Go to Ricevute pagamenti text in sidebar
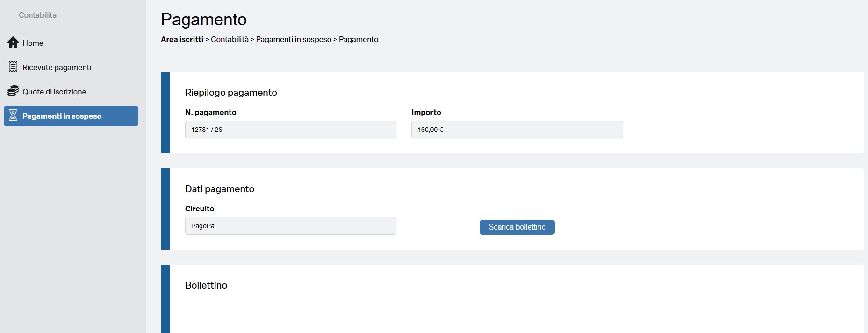The image size is (868, 333). coord(57,67)
